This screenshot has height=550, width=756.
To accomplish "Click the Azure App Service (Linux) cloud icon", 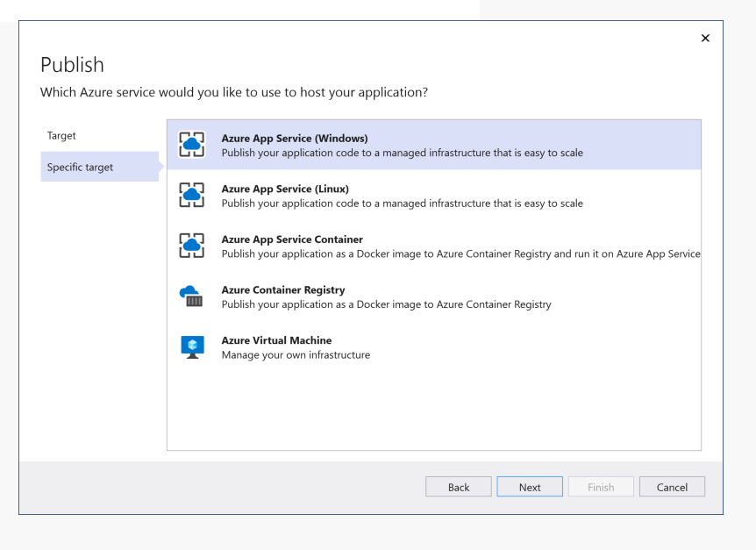I will [193, 195].
